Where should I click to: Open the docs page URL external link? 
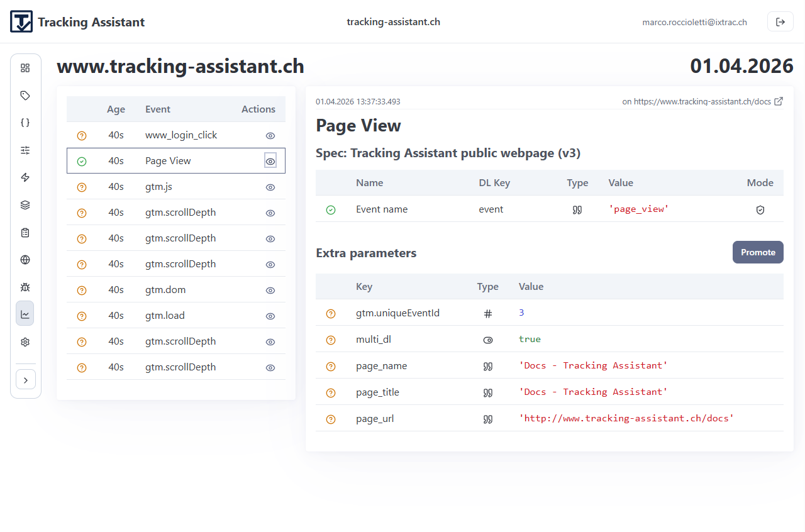click(779, 101)
